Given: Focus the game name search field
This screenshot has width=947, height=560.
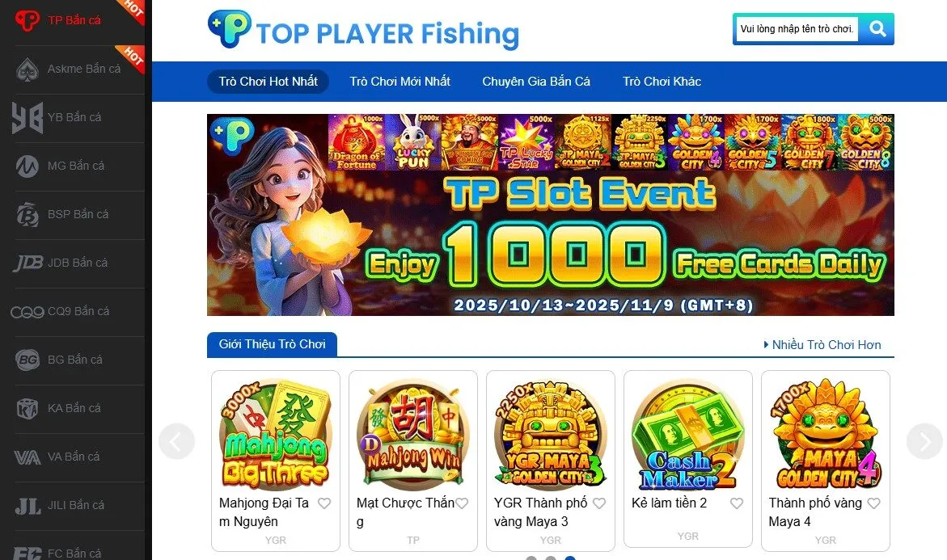Looking at the screenshot, I should 797,29.
